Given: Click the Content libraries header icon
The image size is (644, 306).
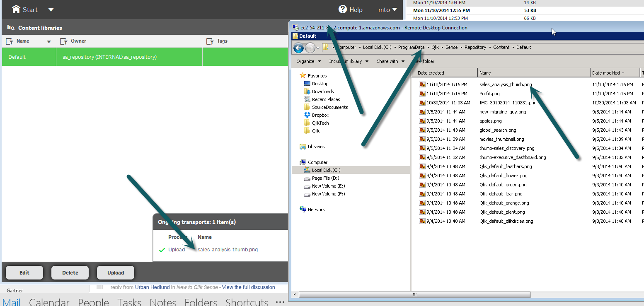Looking at the screenshot, I should (11, 28).
